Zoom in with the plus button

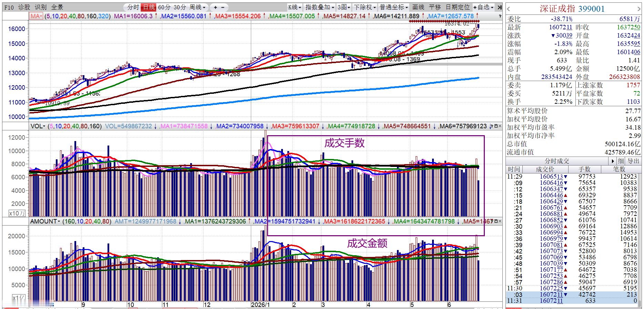[x=216, y=7]
